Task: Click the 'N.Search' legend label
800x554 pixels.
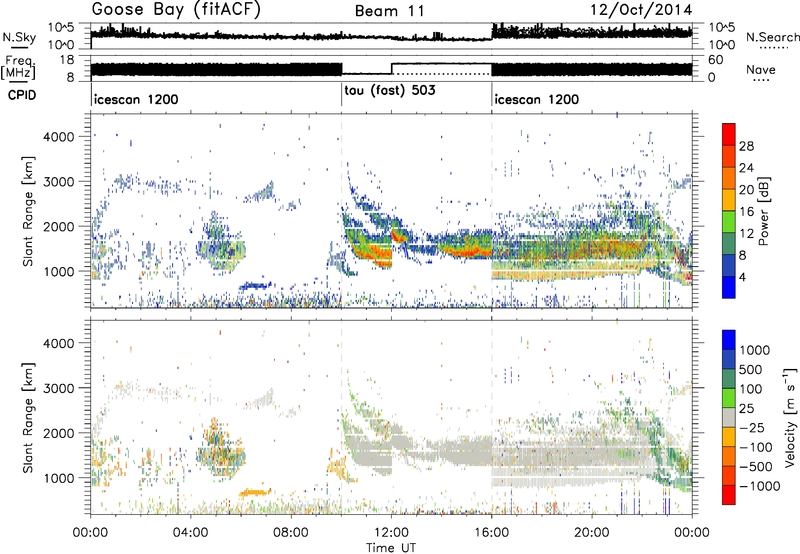Action: [772, 37]
